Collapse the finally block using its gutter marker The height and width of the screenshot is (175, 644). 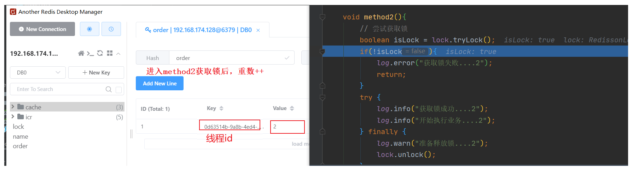point(322,132)
